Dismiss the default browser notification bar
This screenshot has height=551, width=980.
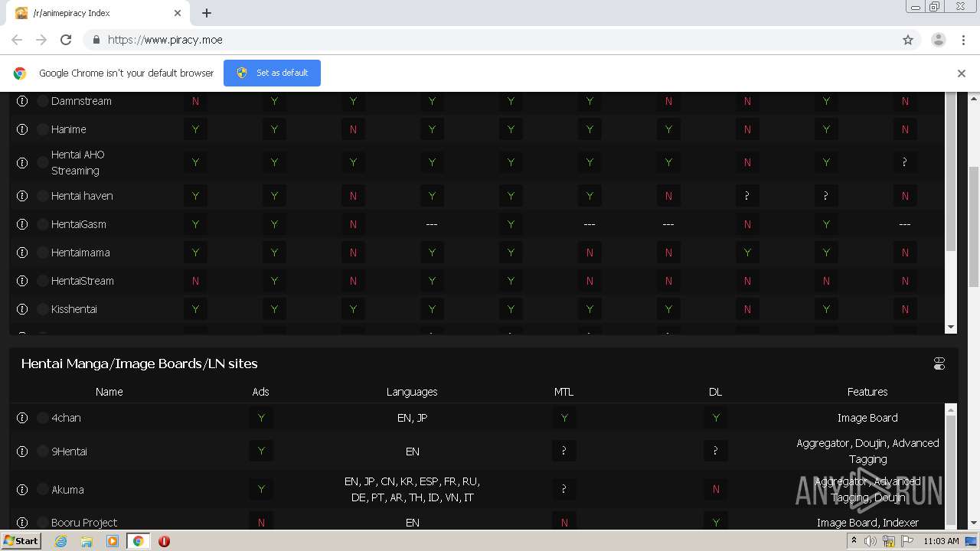point(962,73)
